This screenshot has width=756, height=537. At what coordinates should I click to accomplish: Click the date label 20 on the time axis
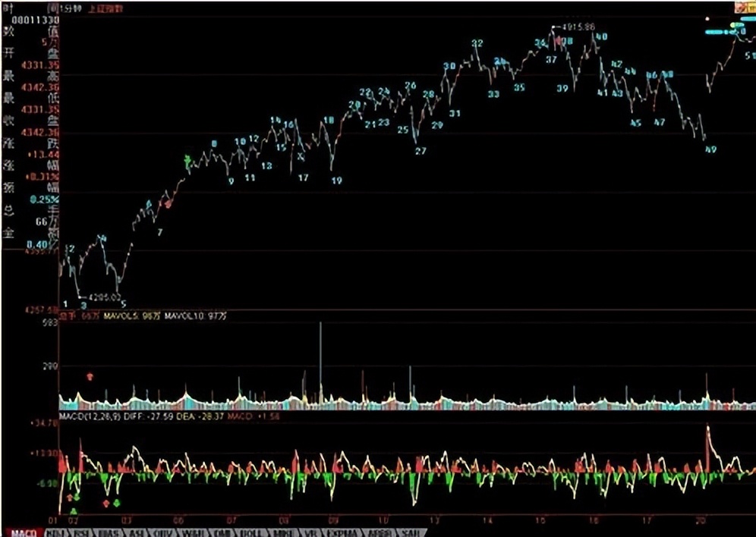click(701, 520)
